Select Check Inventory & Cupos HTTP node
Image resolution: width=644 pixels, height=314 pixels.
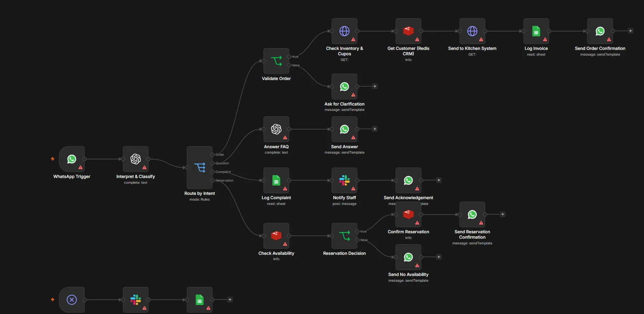click(344, 31)
